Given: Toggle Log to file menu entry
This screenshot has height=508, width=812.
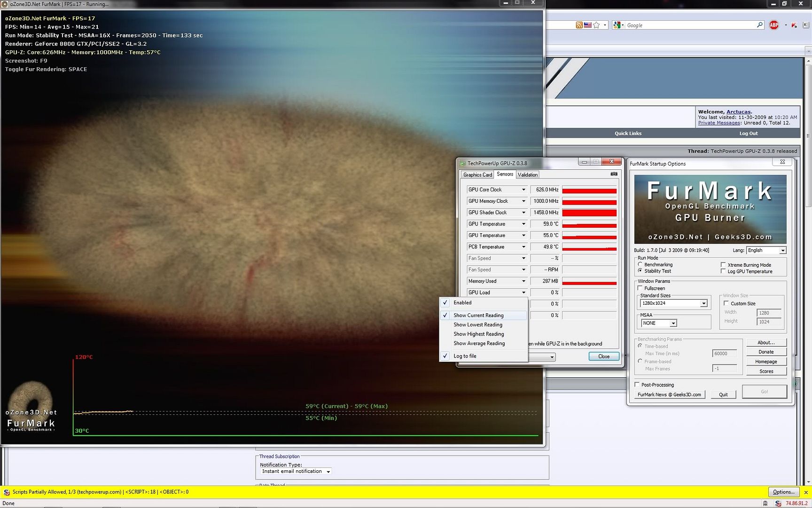Looking at the screenshot, I should 484,356.
